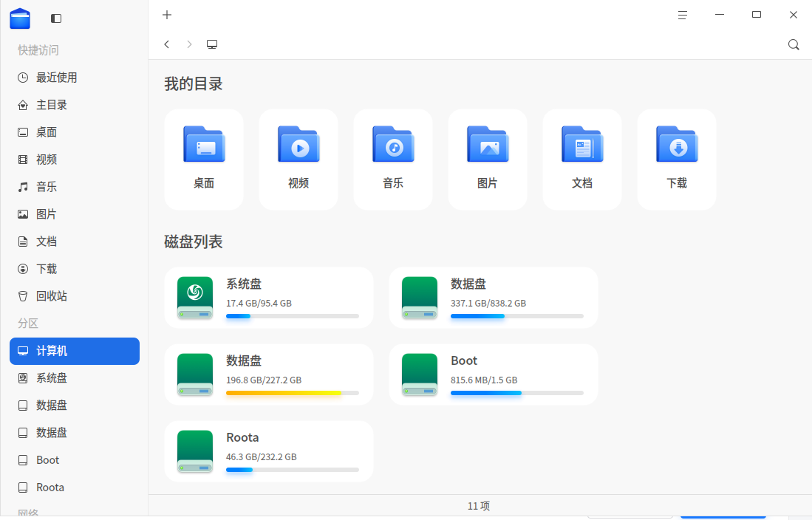Open the 音乐 folder icon under 我的目录
The width and height of the screenshot is (812, 520).
point(393,145)
